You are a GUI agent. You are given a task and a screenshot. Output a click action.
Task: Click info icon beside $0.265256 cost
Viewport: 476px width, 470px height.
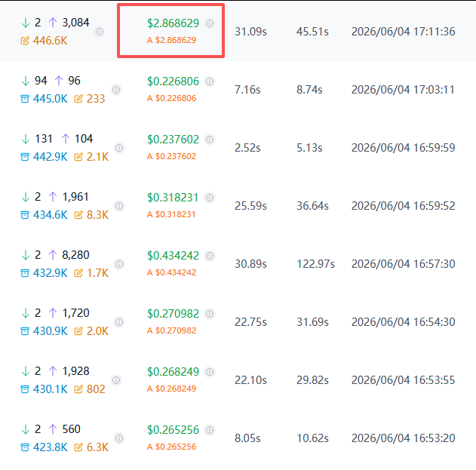(210, 430)
